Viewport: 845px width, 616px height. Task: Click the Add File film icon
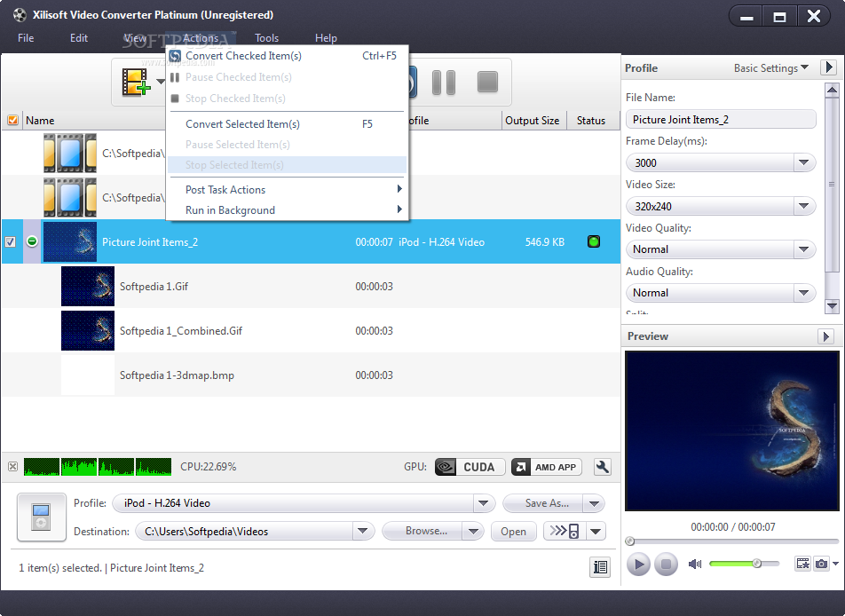tap(135, 83)
